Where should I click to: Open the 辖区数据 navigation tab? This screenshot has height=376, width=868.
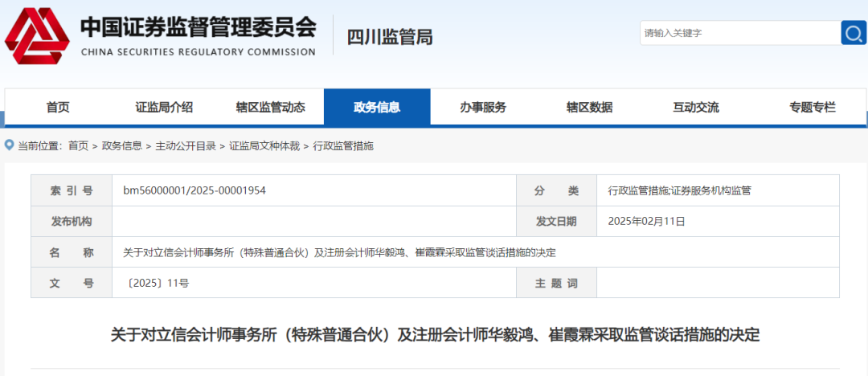[x=590, y=108]
